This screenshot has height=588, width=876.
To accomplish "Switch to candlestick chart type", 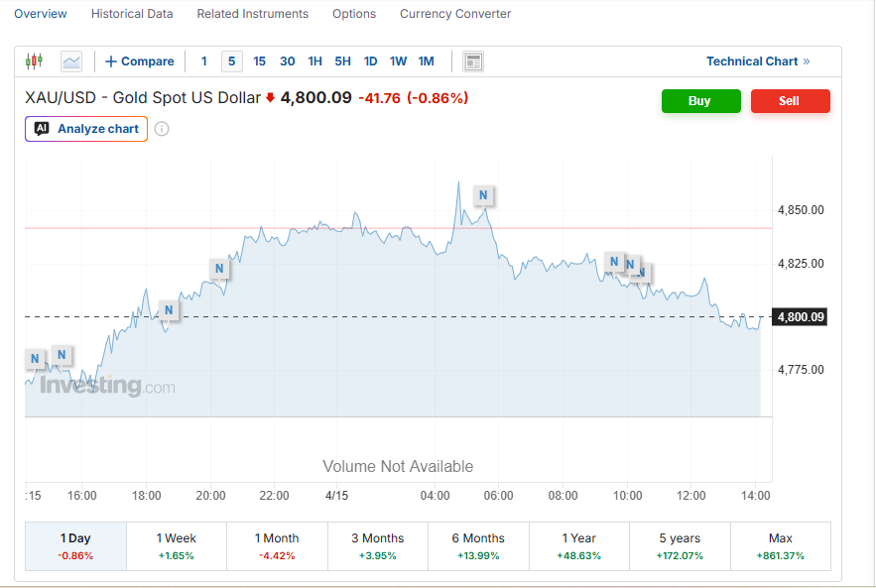I will (35, 61).
